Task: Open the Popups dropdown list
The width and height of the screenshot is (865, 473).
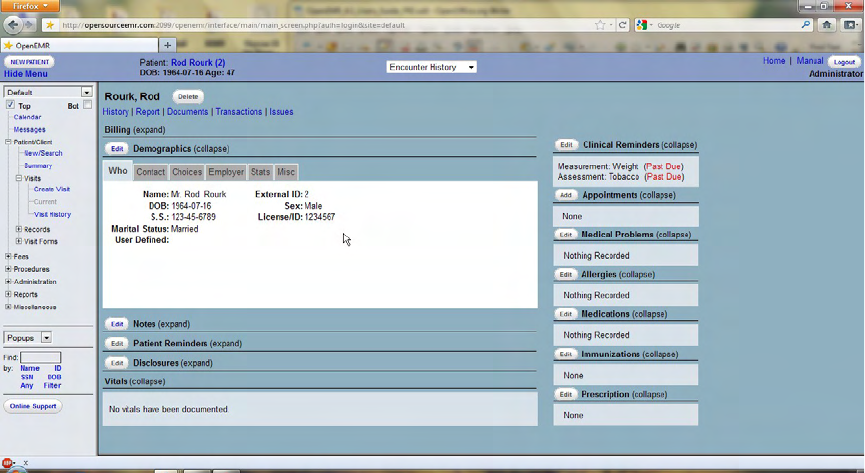Action: coord(28,338)
